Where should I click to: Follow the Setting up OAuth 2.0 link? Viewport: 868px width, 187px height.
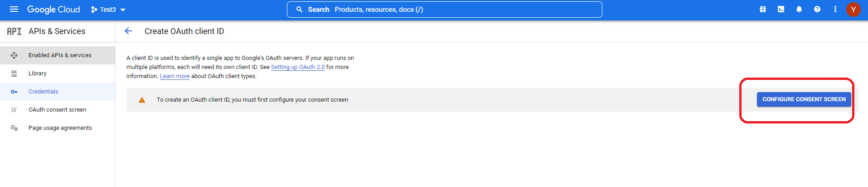pos(298,67)
